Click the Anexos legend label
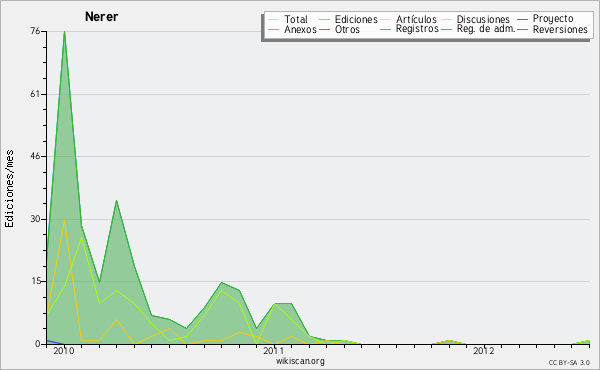The height and width of the screenshot is (370, 600). 300,29
